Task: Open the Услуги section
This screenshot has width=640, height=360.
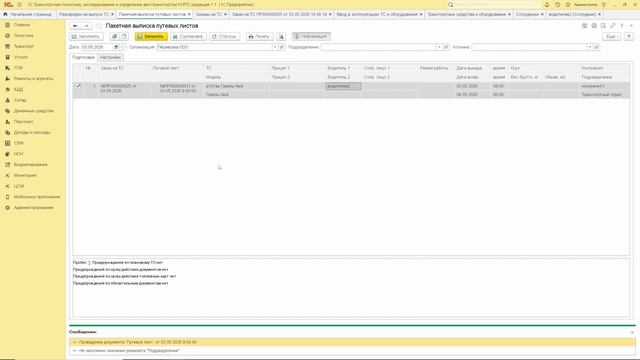Action: (21, 57)
